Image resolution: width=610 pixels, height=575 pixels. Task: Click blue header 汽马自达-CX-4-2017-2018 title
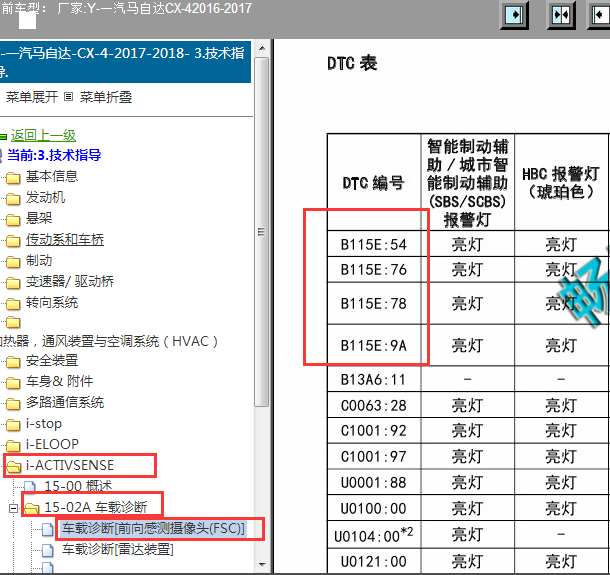[125, 61]
